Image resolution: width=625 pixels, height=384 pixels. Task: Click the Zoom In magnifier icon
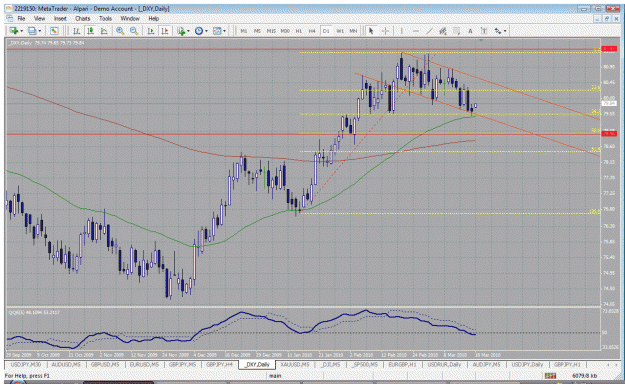tap(120, 31)
